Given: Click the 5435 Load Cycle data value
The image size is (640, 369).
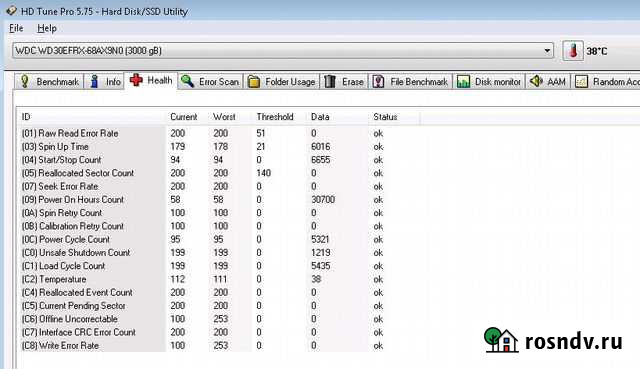Looking at the screenshot, I should point(320,266).
